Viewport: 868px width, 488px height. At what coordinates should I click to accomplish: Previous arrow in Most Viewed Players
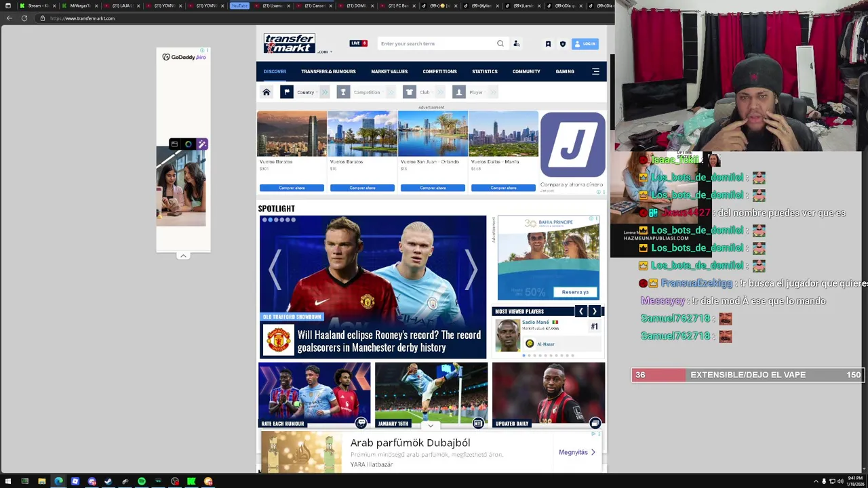[581, 311]
